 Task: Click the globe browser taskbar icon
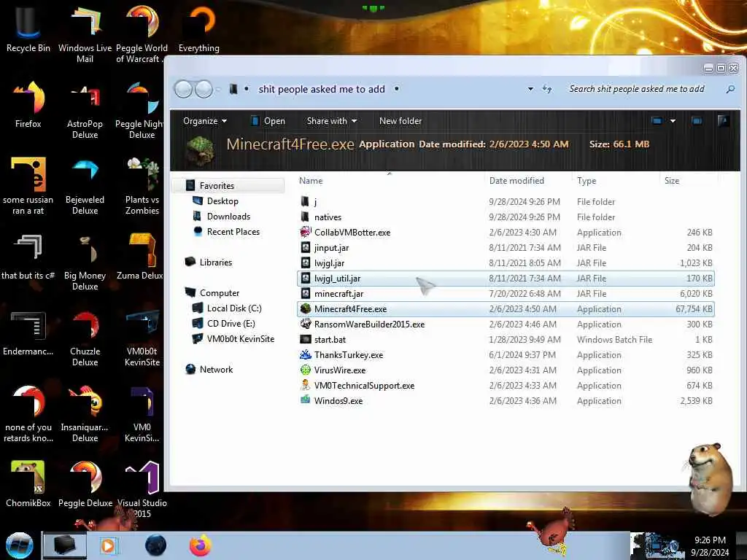click(155, 545)
